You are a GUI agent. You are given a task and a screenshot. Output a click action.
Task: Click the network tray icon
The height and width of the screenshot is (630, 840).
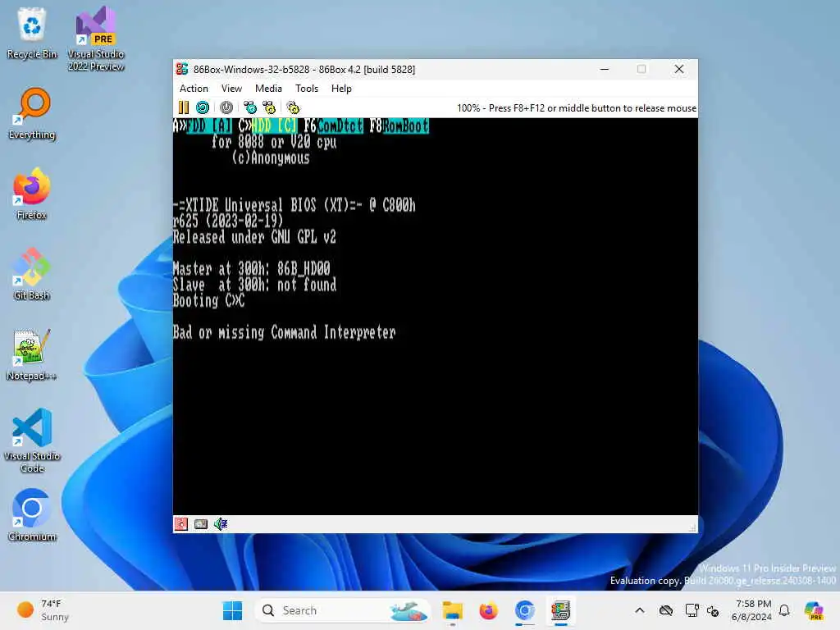692,610
